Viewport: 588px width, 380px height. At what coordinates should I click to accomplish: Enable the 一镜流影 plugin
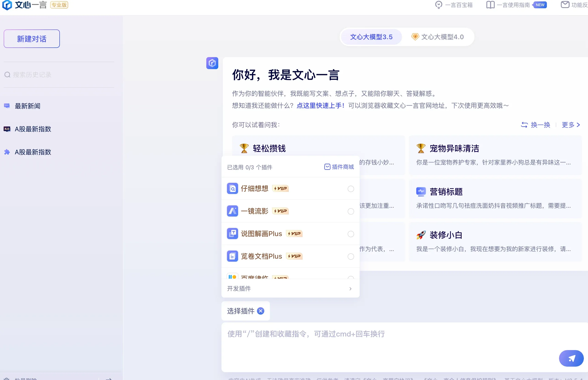coord(350,211)
